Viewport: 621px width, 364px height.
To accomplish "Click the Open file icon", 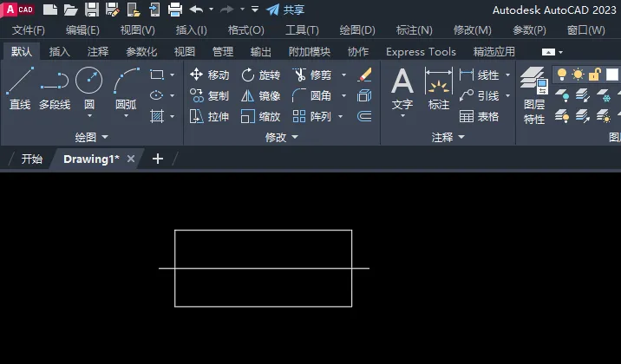I will 70,10.
